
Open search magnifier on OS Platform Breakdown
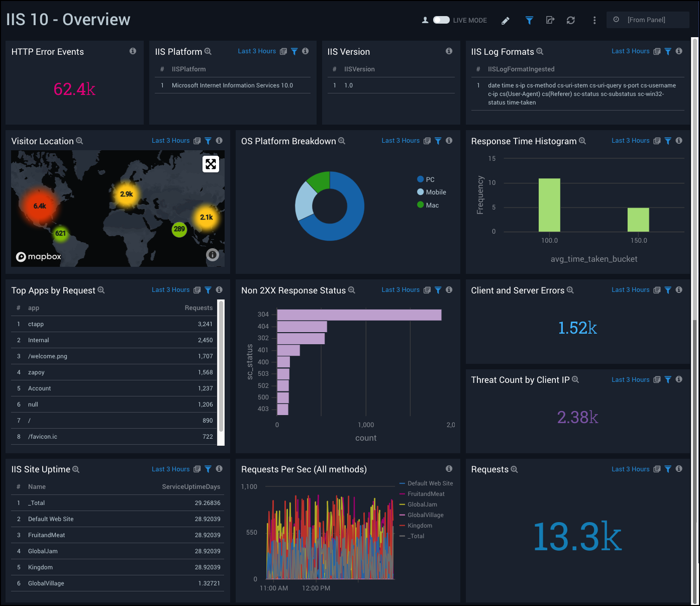click(x=342, y=141)
